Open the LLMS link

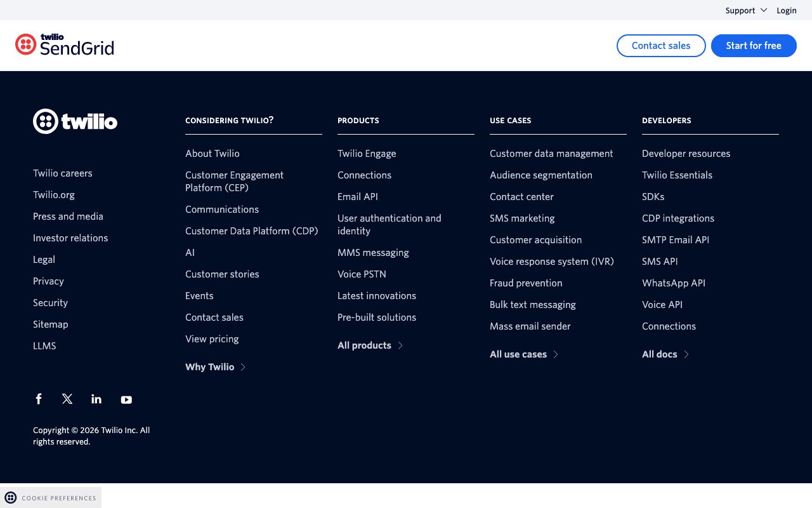coord(44,346)
